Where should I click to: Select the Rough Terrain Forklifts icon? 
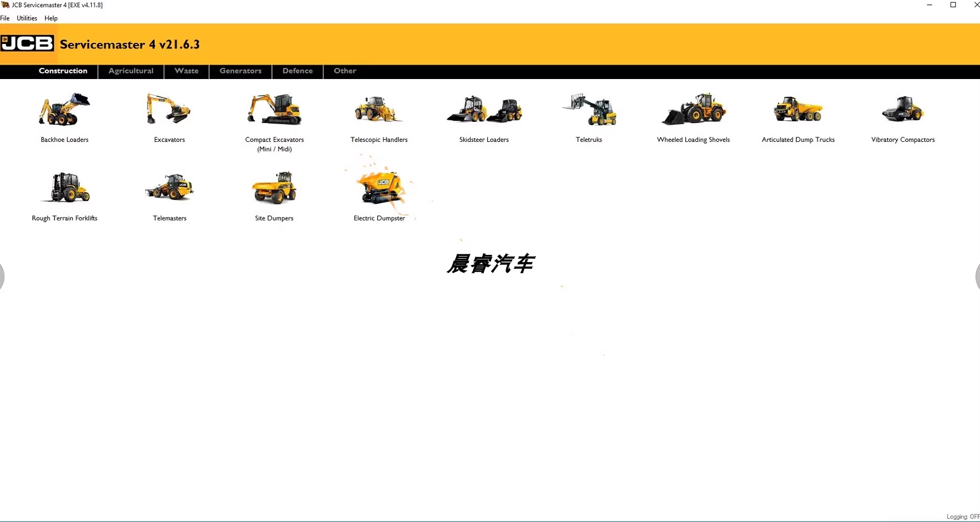click(65, 188)
